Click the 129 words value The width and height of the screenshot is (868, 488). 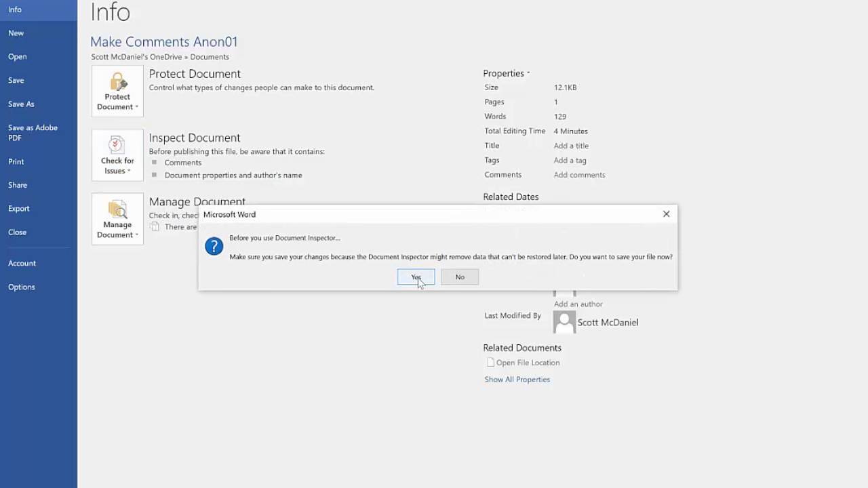point(560,117)
